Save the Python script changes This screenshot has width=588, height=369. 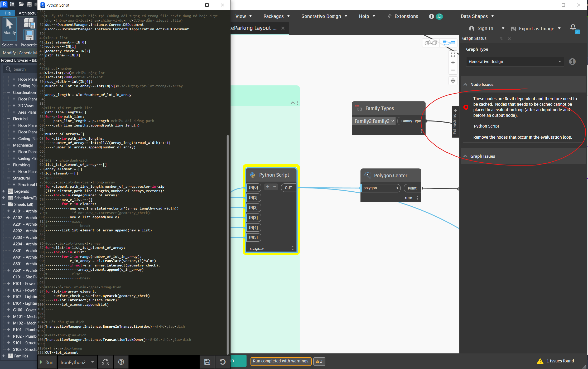point(207,362)
